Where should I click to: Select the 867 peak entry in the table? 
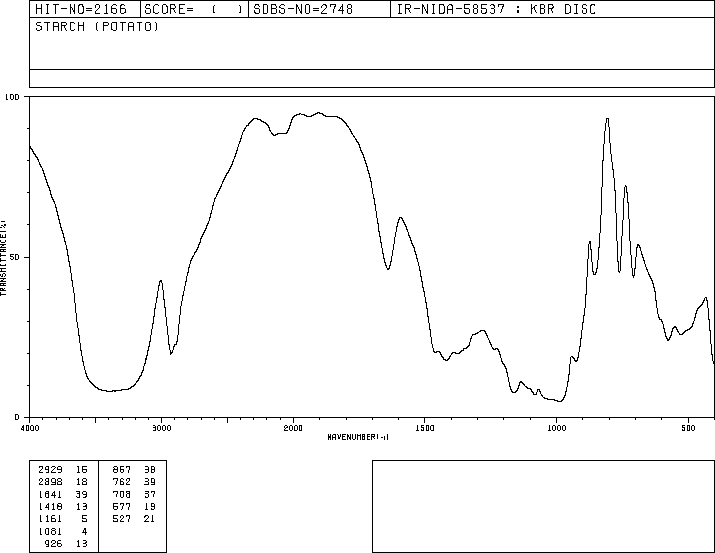122,469
